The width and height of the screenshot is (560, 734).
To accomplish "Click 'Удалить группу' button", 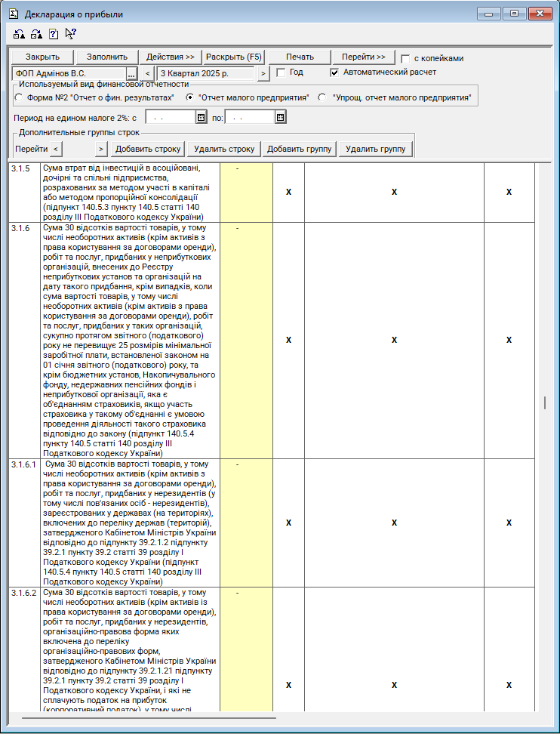I will 375,149.
